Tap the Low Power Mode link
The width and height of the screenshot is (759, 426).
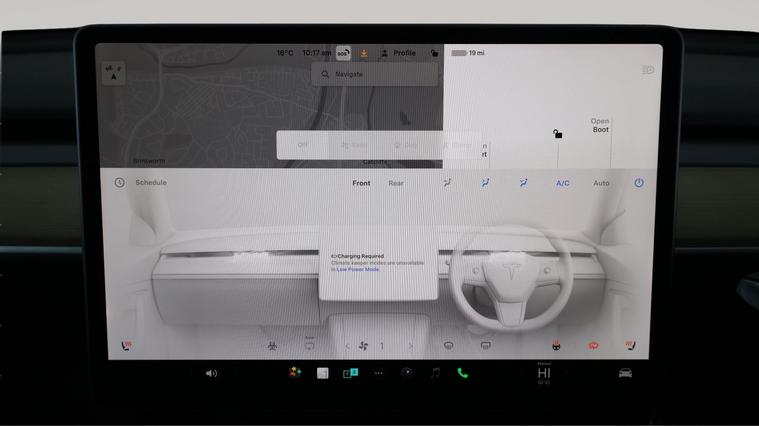click(358, 269)
